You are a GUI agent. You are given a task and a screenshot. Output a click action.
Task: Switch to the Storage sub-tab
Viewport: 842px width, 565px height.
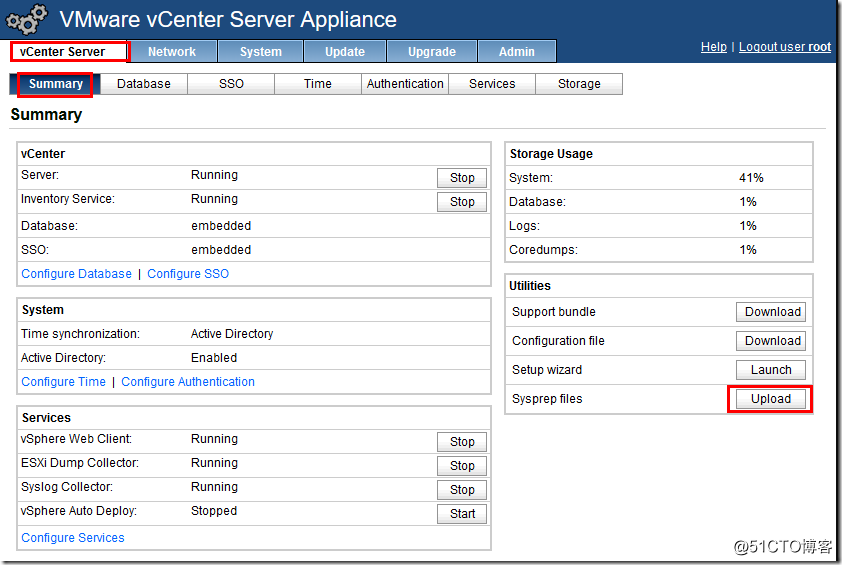point(579,84)
